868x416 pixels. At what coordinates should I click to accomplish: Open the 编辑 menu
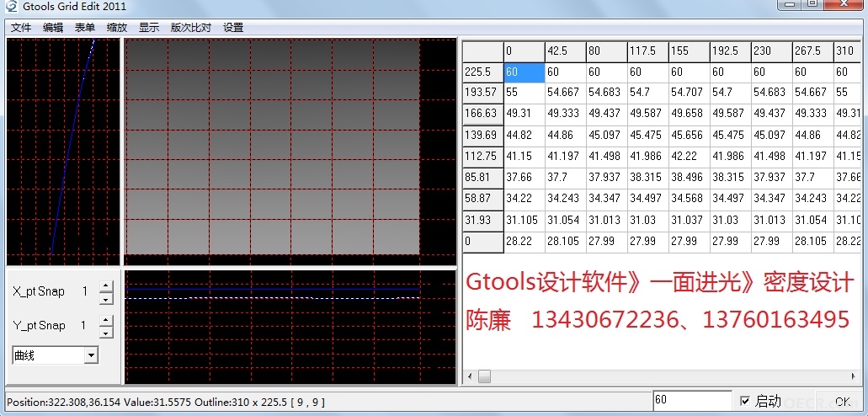coord(53,28)
